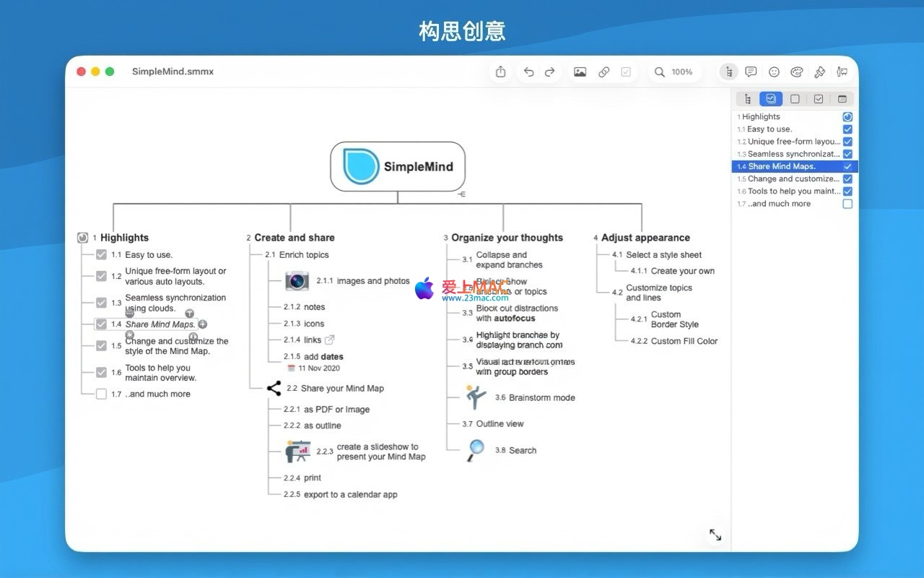Toggle checkbox of 1.6 topic on canvas

coord(101,373)
